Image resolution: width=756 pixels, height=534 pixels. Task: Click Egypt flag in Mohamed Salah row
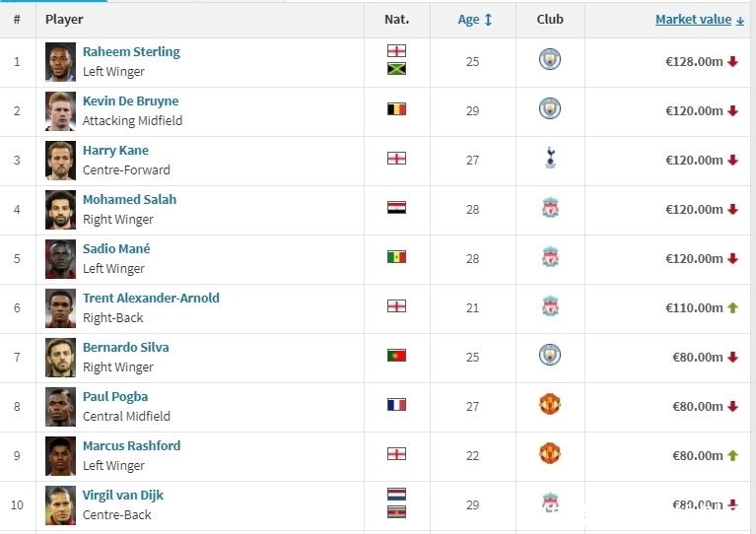396,208
